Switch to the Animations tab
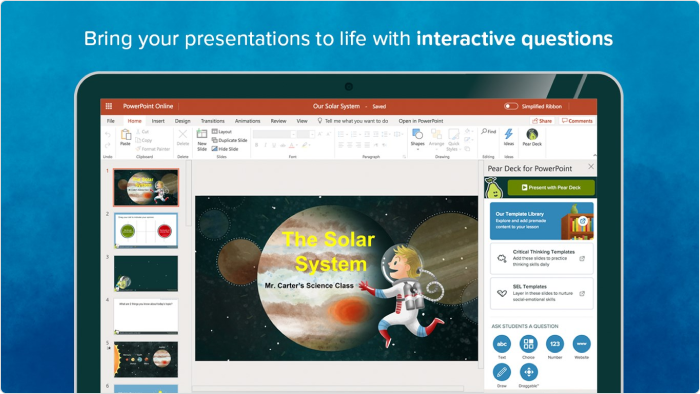 (x=247, y=121)
